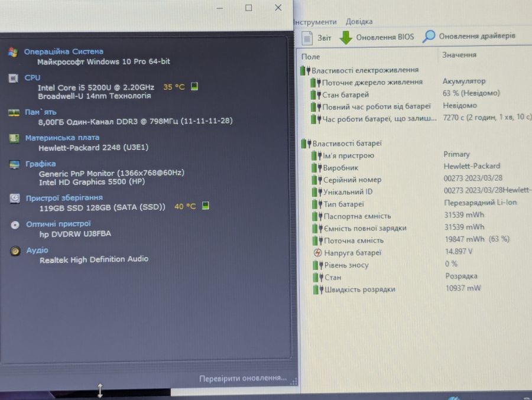
Task: Click the monitor icon beside Графіка
Action: tap(14, 164)
